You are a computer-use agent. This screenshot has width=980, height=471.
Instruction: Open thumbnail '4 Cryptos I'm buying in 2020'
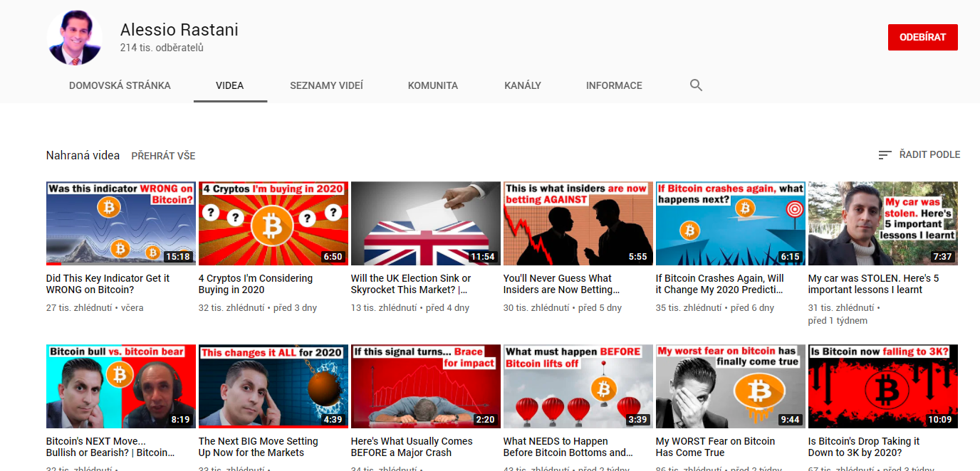coord(273,223)
